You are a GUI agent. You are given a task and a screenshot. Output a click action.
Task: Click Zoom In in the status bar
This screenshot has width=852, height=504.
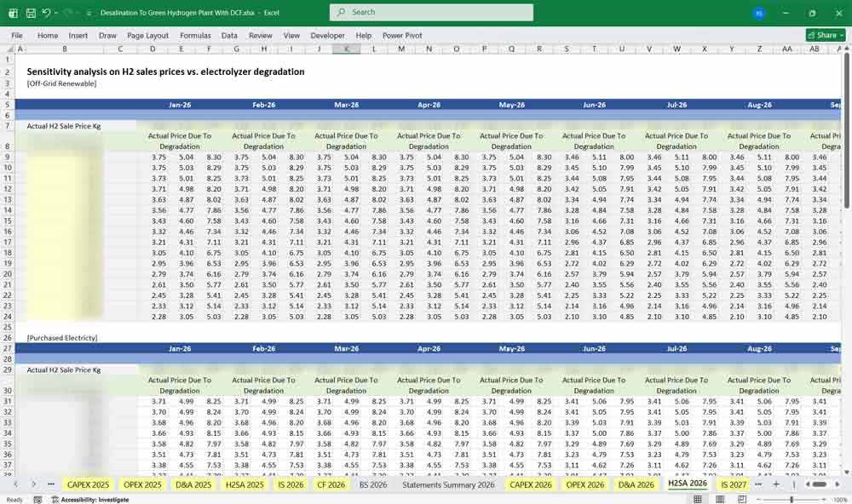[823, 499]
